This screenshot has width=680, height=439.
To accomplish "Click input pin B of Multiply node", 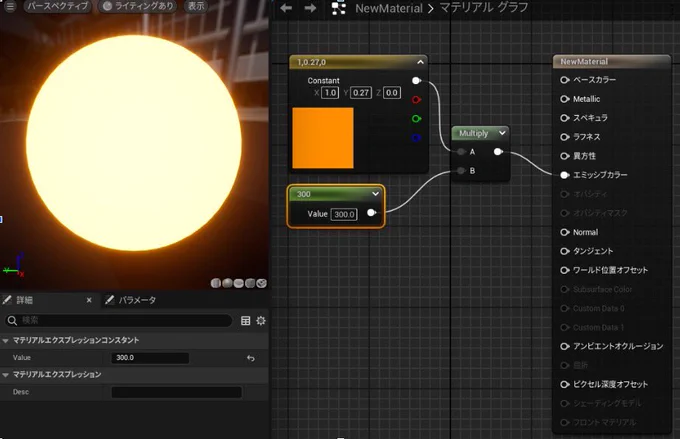I will pyautogui.click(x=461, y=170).
